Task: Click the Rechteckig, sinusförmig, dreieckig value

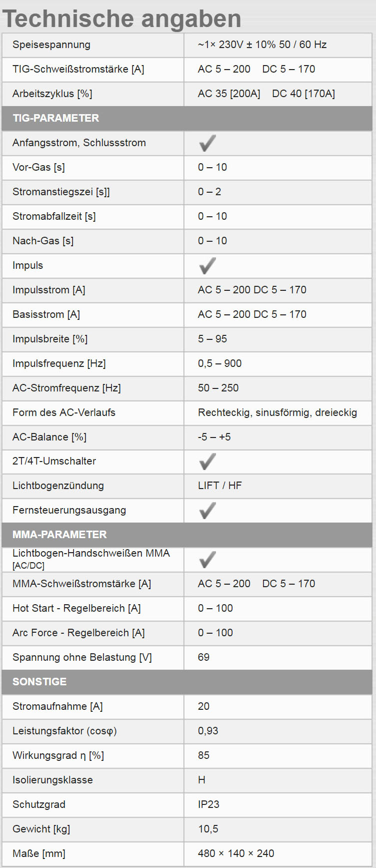Action: click(277, 412)
